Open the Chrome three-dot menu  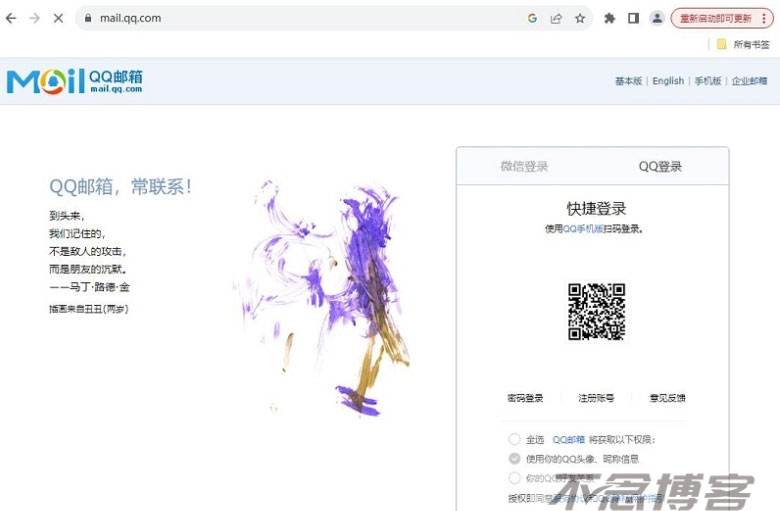click(764, 18)
